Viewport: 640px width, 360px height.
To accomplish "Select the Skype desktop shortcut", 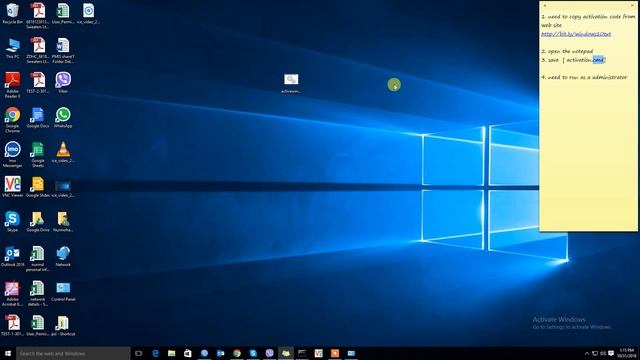I will coord(12,222).
